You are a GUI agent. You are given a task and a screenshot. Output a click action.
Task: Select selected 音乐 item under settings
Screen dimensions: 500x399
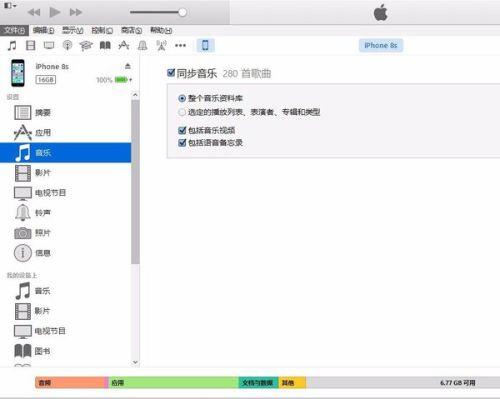(x=66, y=153)
